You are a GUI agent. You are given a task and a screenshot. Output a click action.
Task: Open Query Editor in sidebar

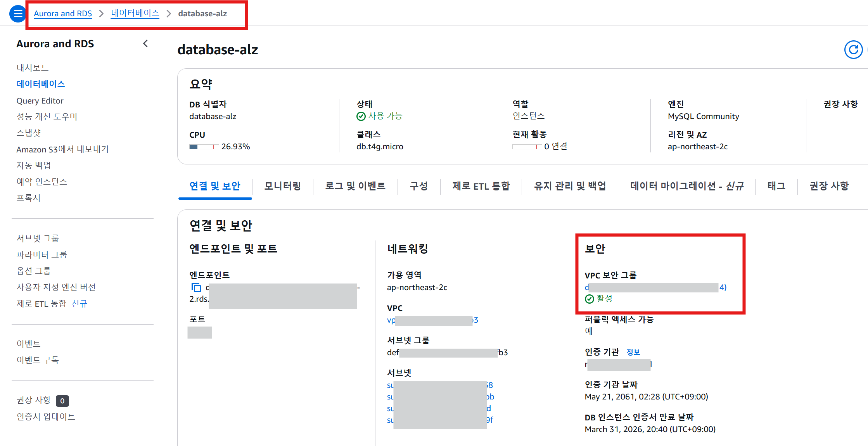(40, 101)
